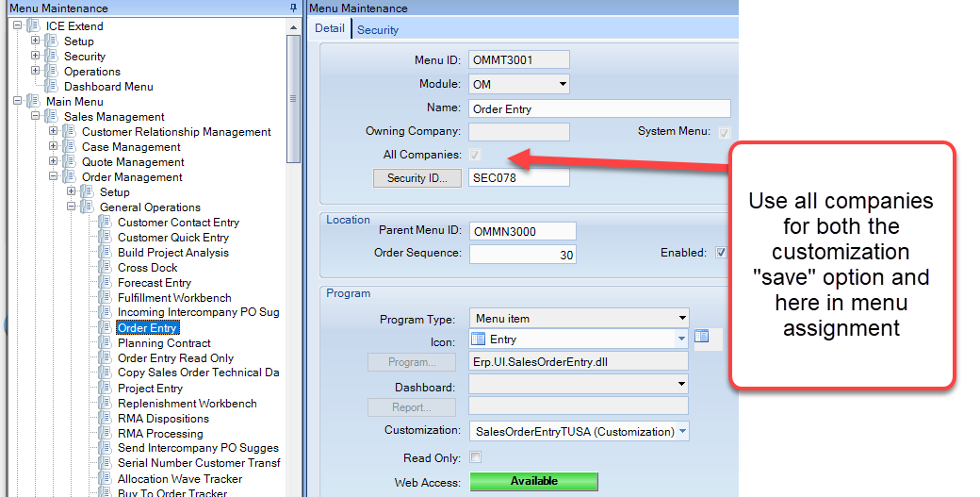Click the Report... button

(x=411, y=407)
